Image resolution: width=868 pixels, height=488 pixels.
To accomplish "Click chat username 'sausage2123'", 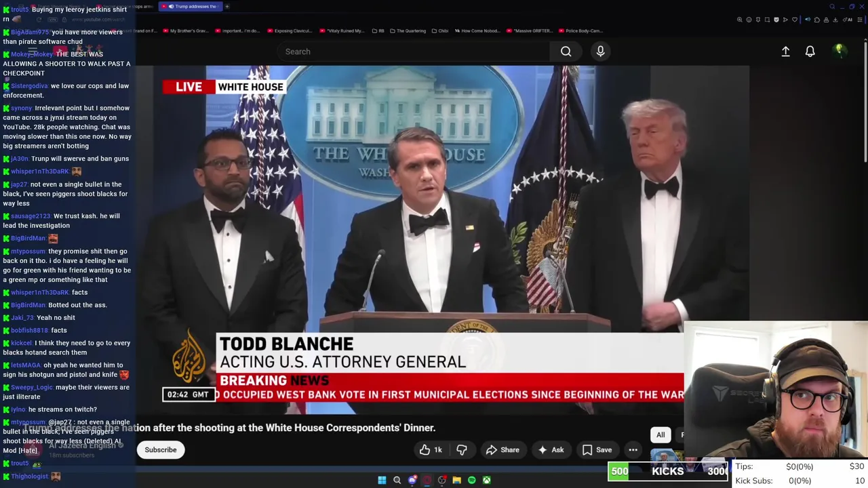I will [x=31, y=216].
